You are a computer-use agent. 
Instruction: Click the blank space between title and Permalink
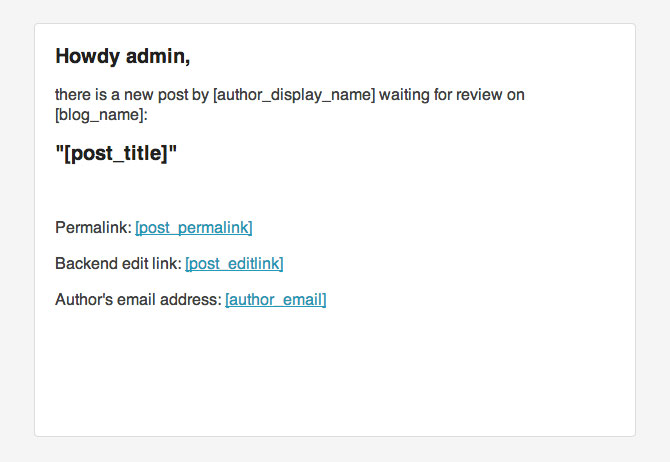[335, 192]
